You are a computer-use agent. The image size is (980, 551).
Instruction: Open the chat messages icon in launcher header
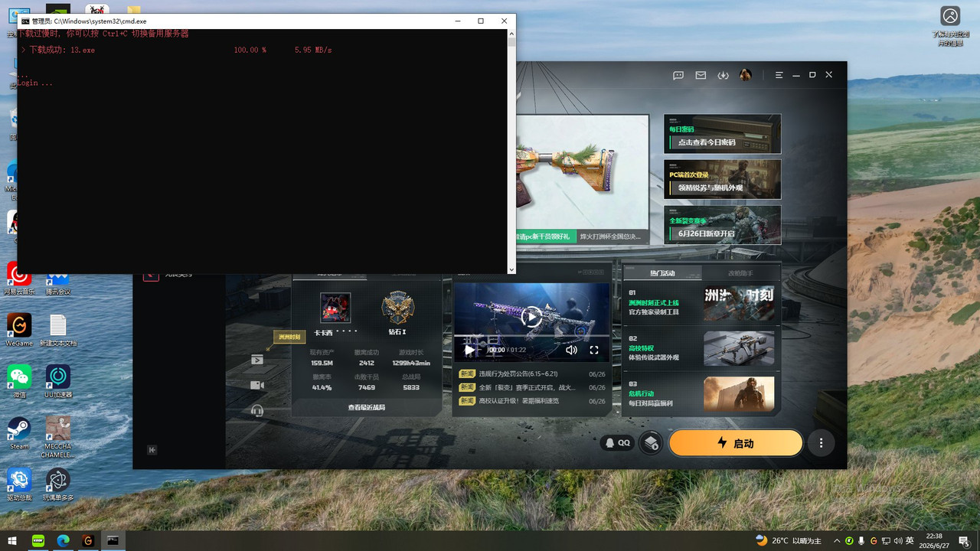click(x=678, y=75)
